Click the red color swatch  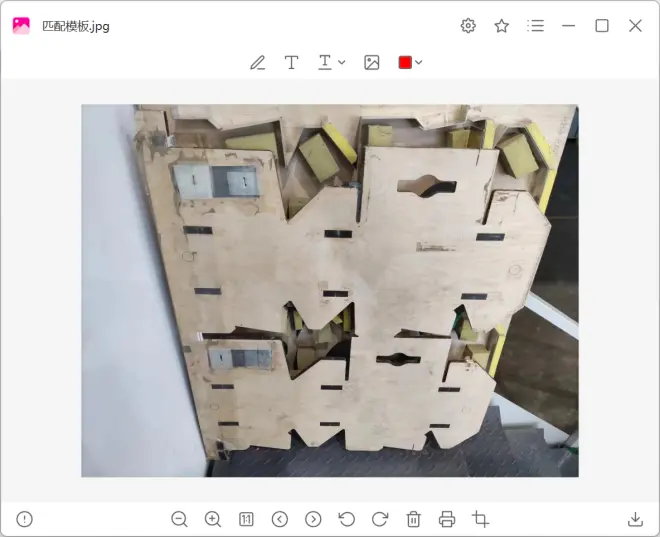(x=405, y=63)
